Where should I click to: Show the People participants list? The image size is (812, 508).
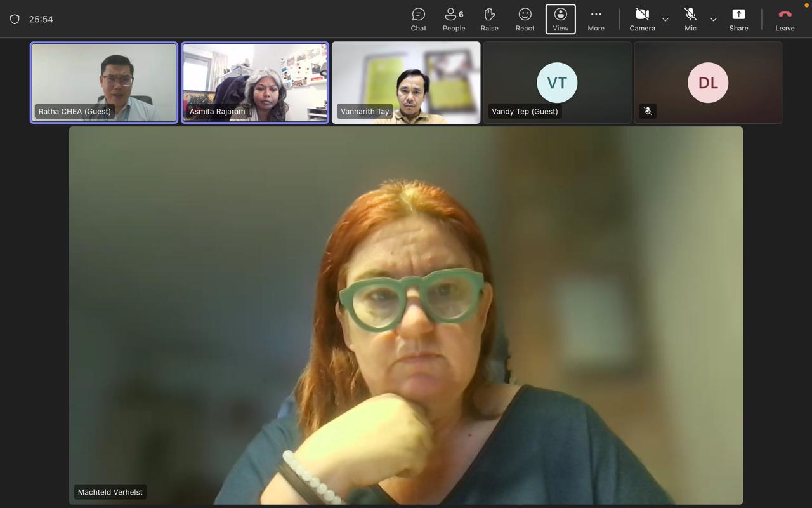tap(454, 19)
